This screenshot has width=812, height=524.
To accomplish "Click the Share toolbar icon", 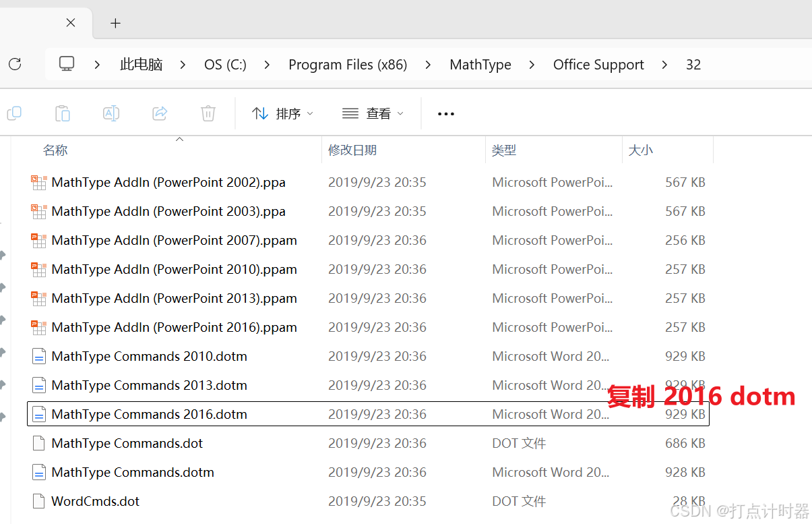I will tap(160, 113).
